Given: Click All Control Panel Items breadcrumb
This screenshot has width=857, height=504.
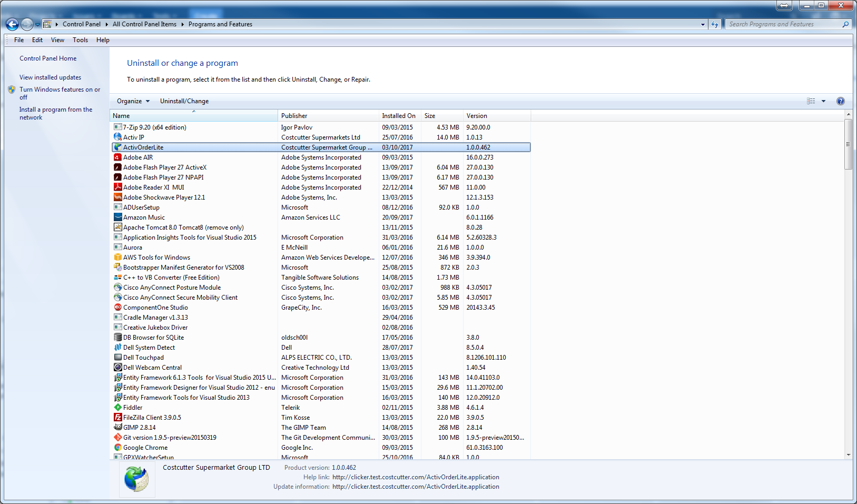Looking at the screenshot, I should [144, 24].
